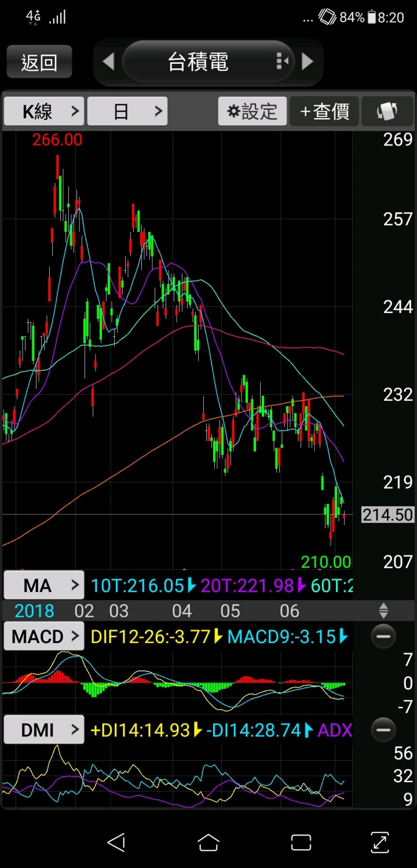Open K線 chart type selector
The height and width of the screenshot is (868, 417).
[44, 111]
